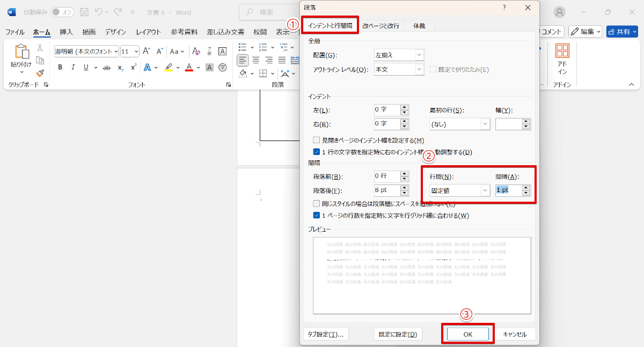644x347 pixels.
Task: Click the subscript icon
Action: [x=120, y=68]
